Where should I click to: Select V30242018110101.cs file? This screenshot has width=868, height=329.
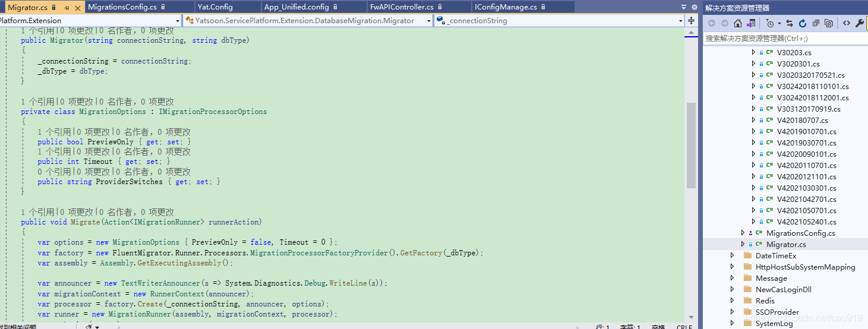point(813,86)
